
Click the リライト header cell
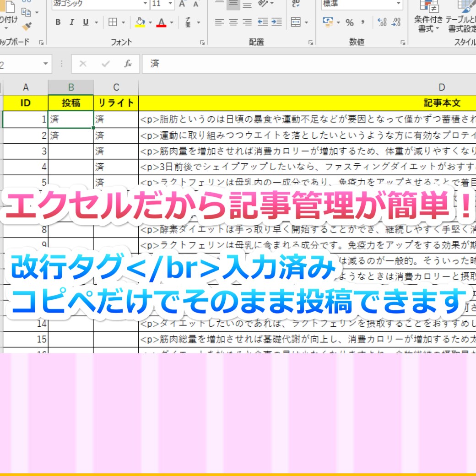[x=116, y=103]
